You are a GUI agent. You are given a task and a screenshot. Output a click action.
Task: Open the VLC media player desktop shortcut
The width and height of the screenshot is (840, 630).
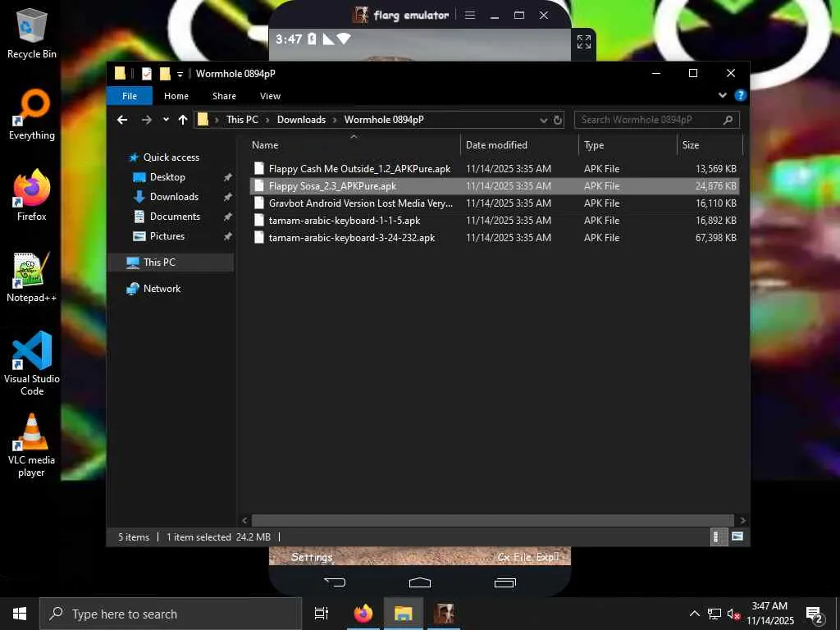pos(32,445)
